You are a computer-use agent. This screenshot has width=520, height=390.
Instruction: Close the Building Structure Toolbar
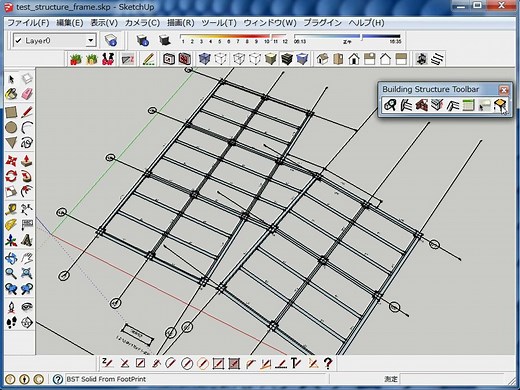504,90
